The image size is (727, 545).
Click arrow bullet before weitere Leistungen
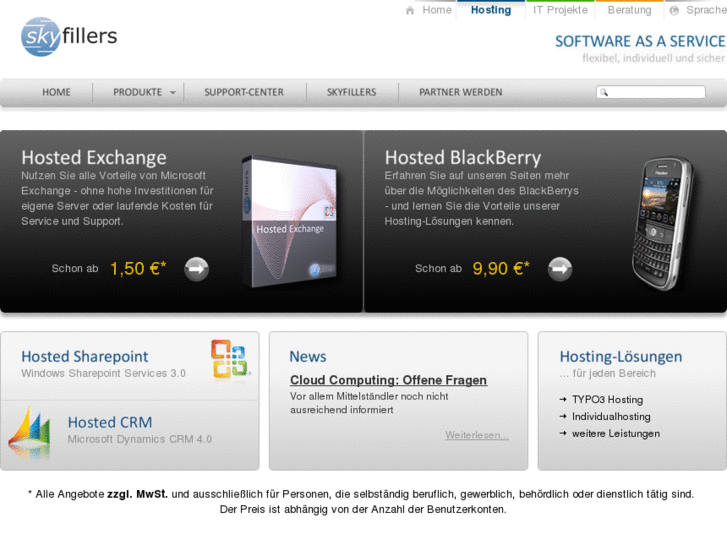(x=563, y=433)
